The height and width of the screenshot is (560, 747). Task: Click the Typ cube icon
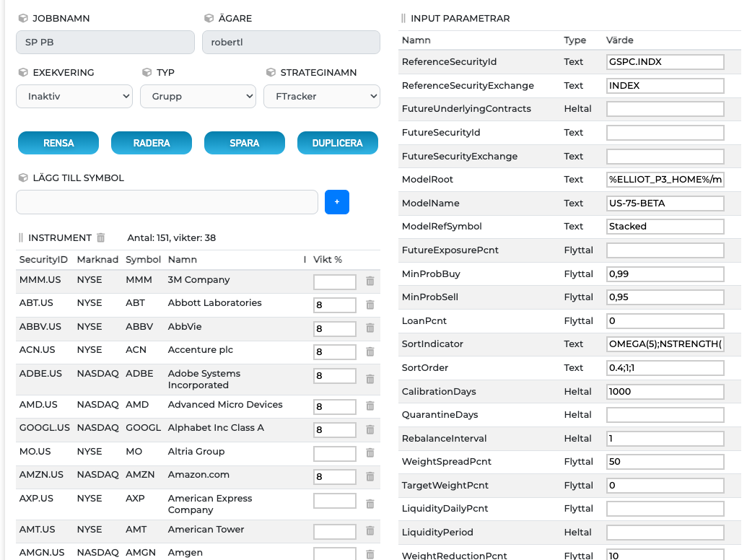147,72
